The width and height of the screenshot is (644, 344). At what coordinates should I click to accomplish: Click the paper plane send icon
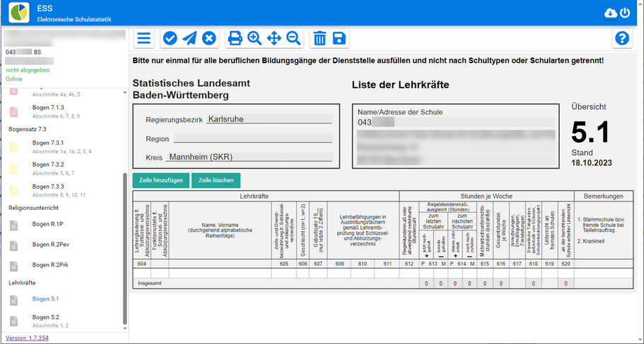(189, 38)
